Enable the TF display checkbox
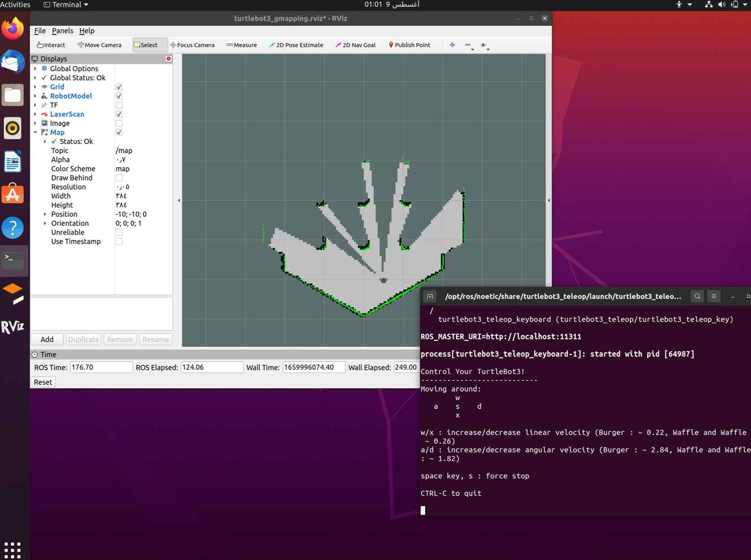Image resolution: width=751 pixels, height=560 pixels. point(119,105)
